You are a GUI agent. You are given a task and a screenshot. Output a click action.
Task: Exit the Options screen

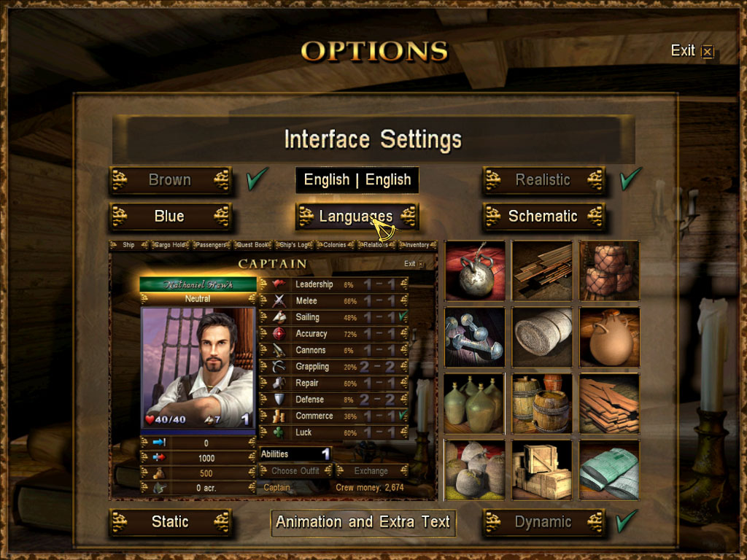[692, 50]
